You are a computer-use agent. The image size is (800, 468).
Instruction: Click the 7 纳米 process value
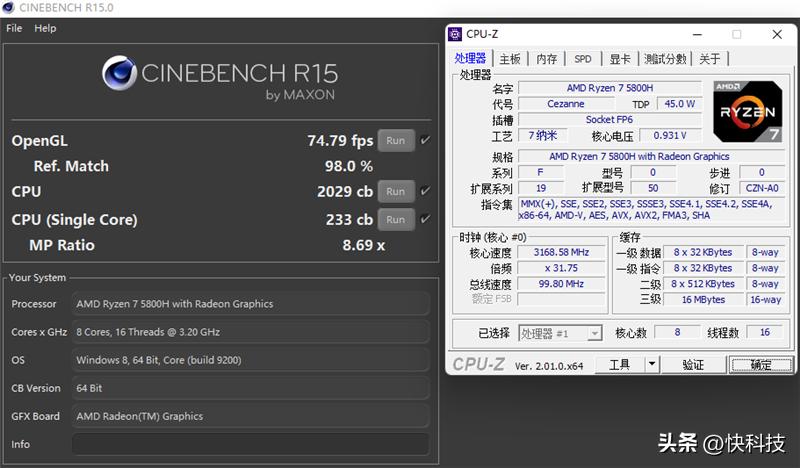coord(543,135)
